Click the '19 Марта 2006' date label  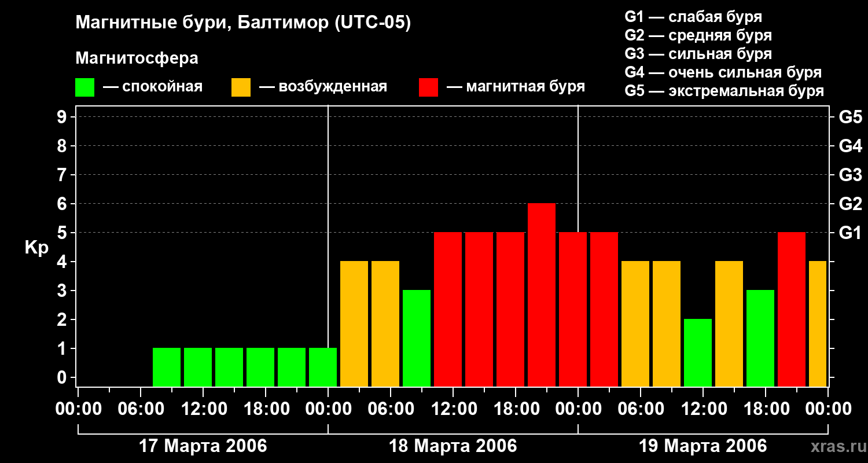tap(703, 446)
